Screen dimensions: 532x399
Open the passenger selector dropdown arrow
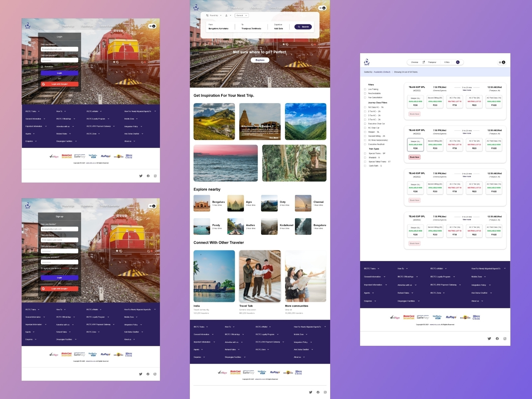[x=230, y=15]
